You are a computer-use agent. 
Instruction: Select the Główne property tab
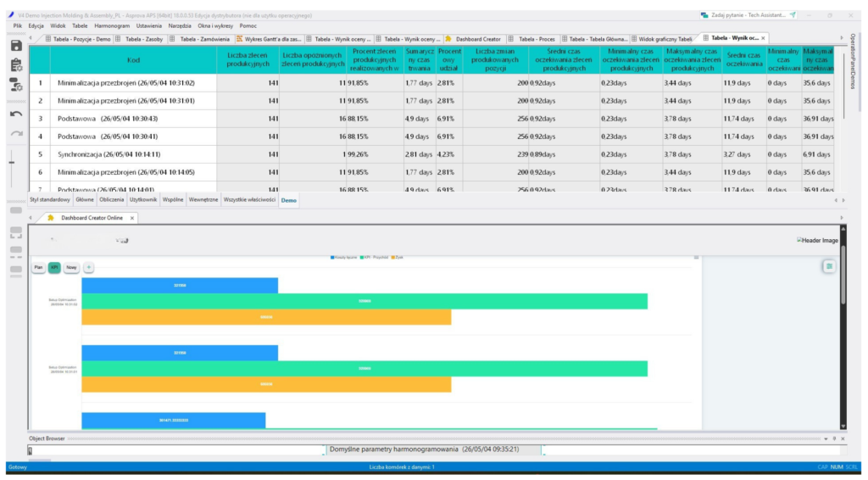(x=85, y=200)
